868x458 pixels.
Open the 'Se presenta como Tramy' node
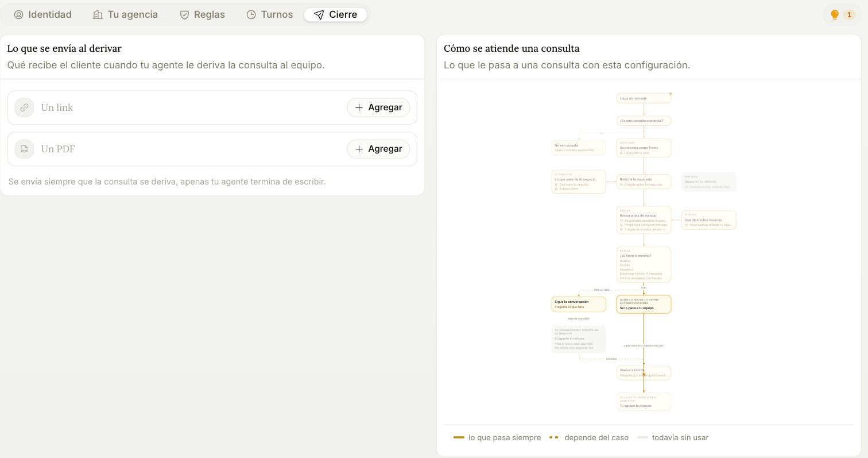coord(644,148)
